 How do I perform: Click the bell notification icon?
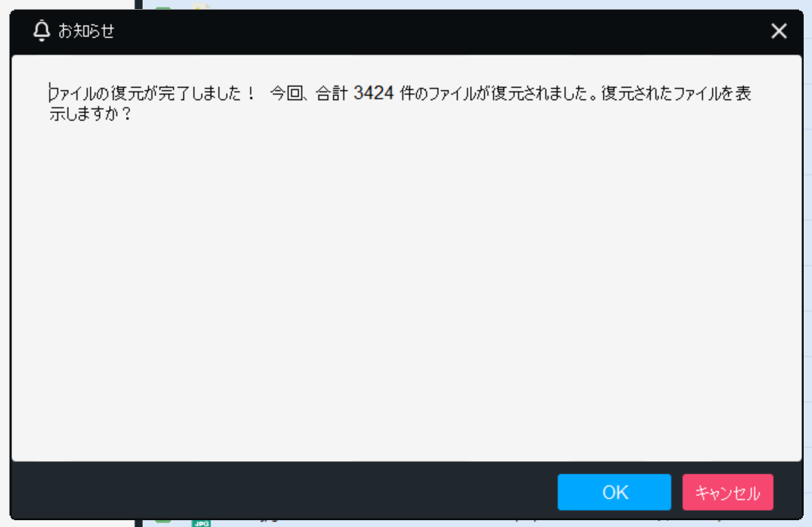click(x=42, y=30)
